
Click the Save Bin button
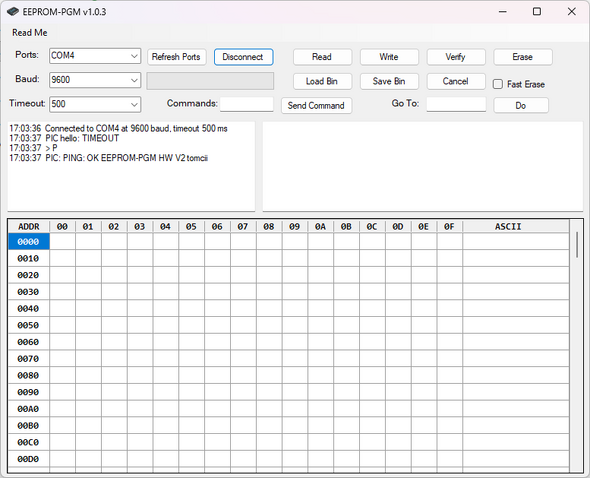click(x=389, y=81)
